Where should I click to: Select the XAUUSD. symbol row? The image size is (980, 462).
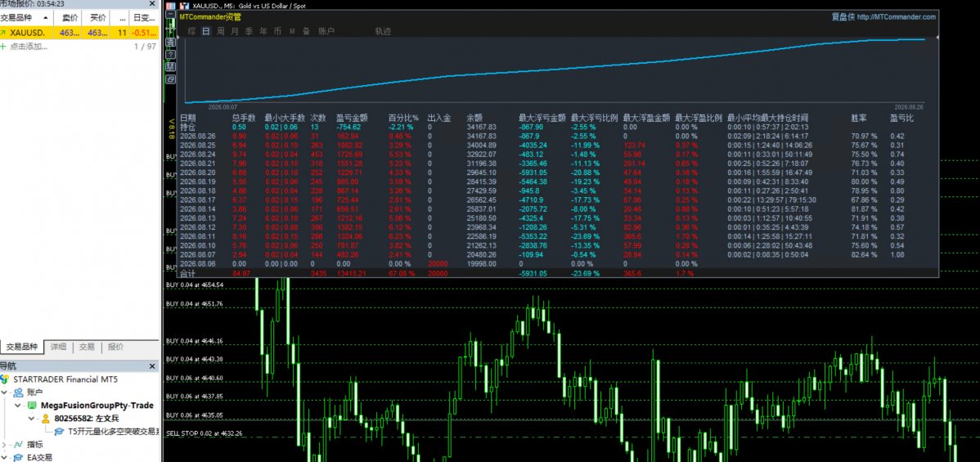[79, 33]
